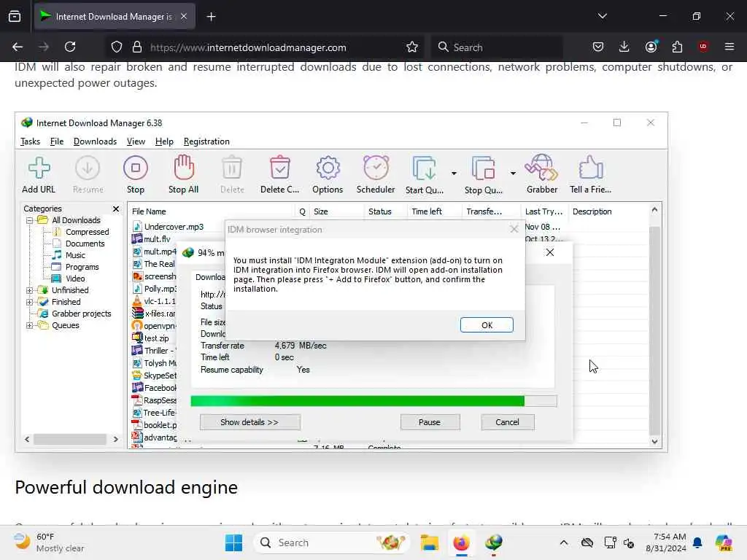Screen dimensions: 747x560
Task: Open the Stop Queue dropdown arrow
Action: point(513,174)
